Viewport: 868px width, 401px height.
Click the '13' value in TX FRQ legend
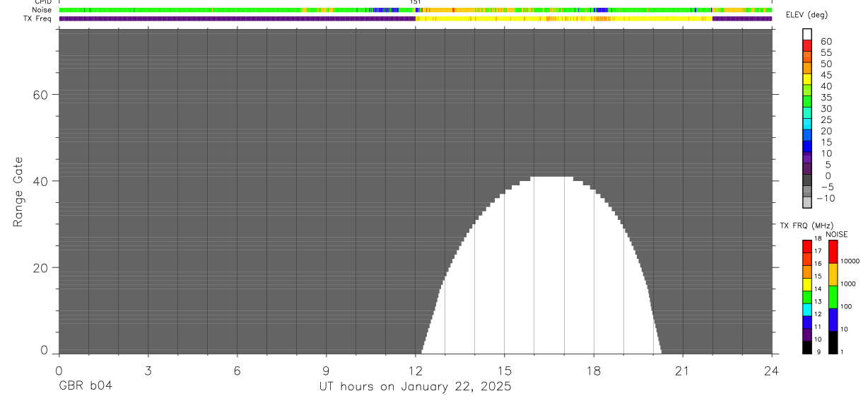point(817,301)
